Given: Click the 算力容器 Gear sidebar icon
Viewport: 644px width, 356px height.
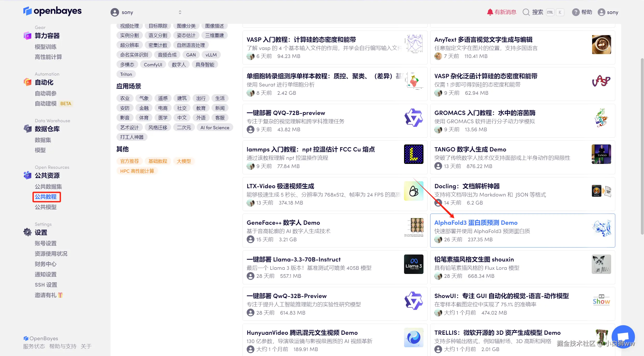Looking at the screenshot, I should tap(27, 36).
